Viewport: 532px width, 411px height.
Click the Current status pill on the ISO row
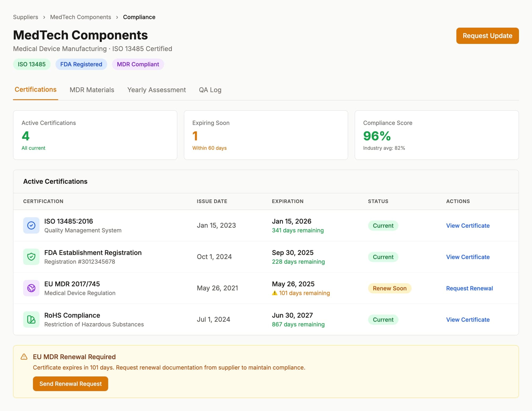(383, 225)
